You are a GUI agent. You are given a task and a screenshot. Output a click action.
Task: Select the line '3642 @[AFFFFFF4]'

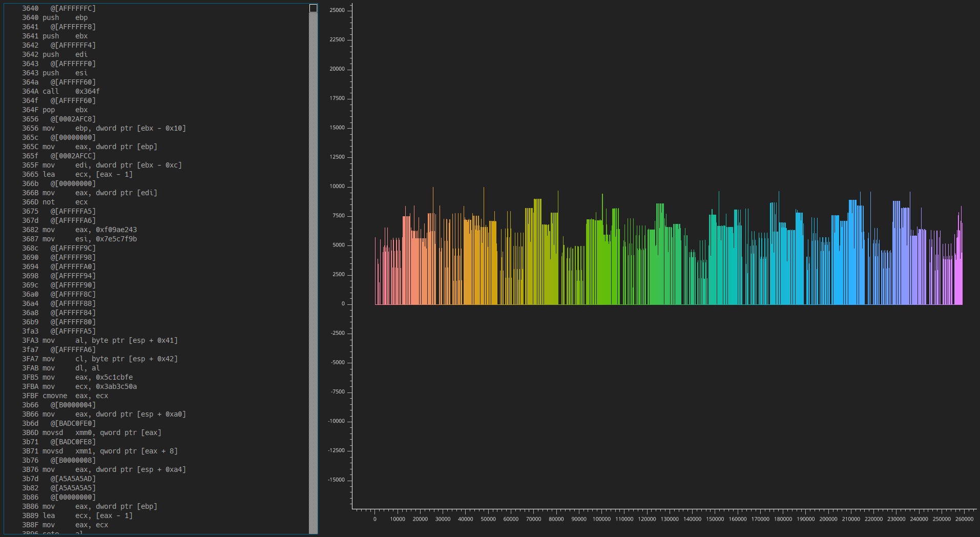point(156,45)
